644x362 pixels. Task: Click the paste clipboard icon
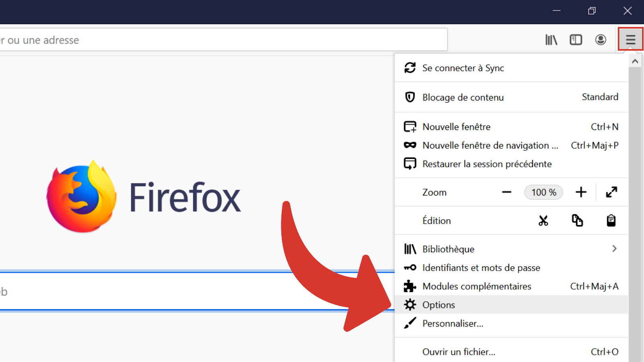611,220
